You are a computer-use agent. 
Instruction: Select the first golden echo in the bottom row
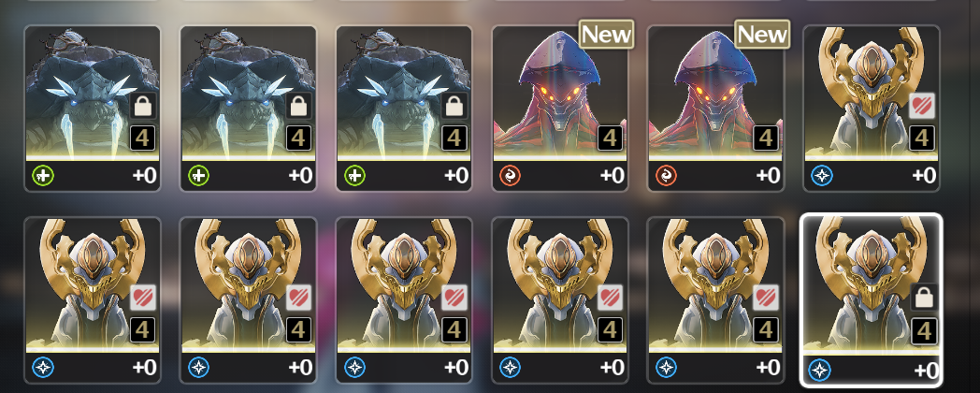tap(93, 299)
